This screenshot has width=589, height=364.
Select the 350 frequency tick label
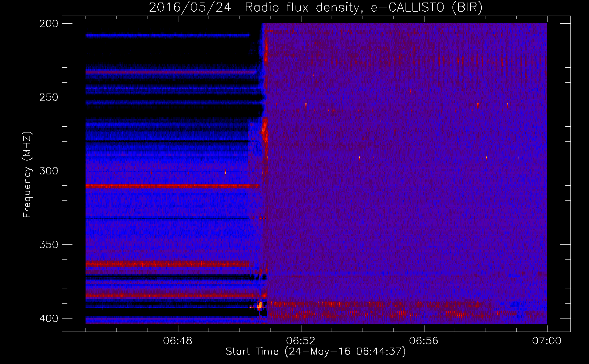pyautogui.click(x=49, y=245)
